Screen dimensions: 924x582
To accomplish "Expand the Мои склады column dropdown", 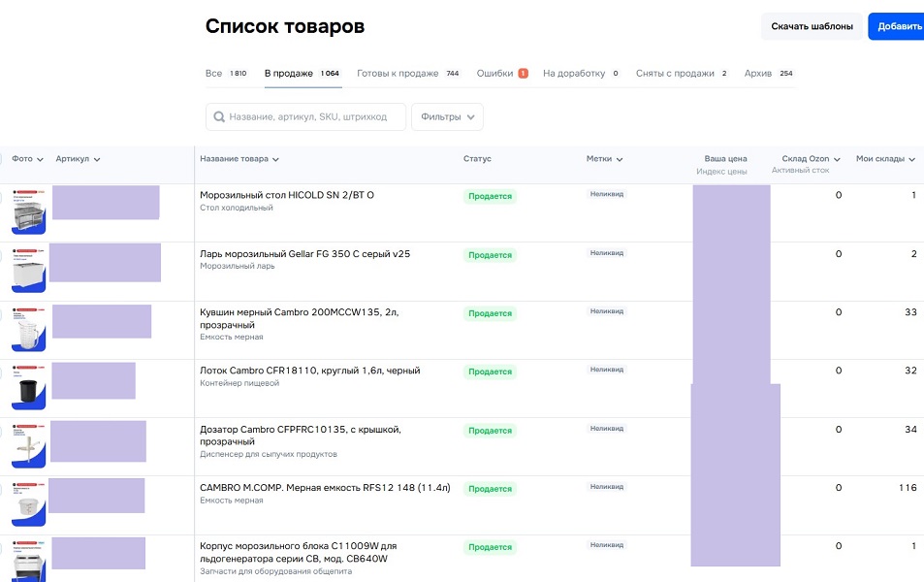I will (x=885, y=159).
